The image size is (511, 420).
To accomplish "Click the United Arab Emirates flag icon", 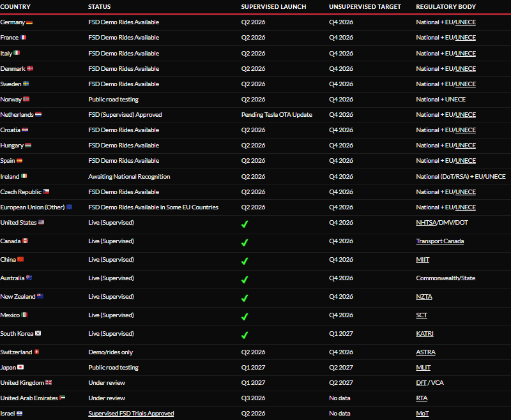I will pyautogui.click(x=62, y=398).
